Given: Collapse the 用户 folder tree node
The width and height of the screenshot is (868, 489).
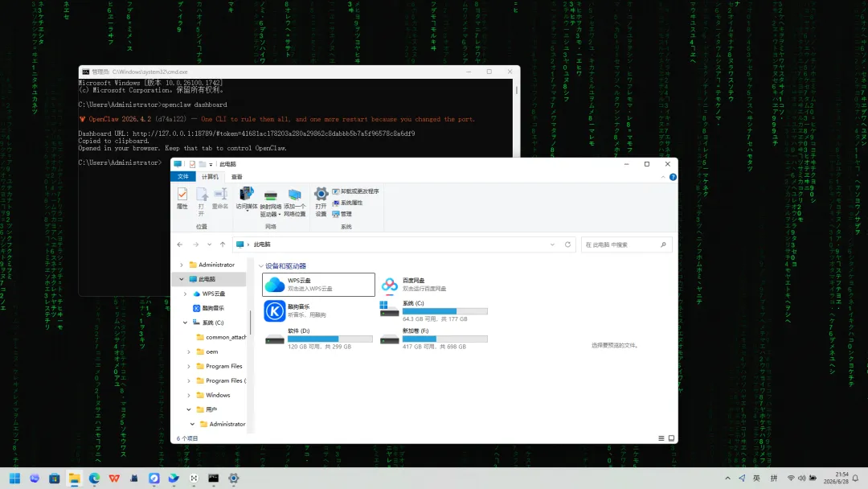Looking at the screenshot, I should coord(189,409).
